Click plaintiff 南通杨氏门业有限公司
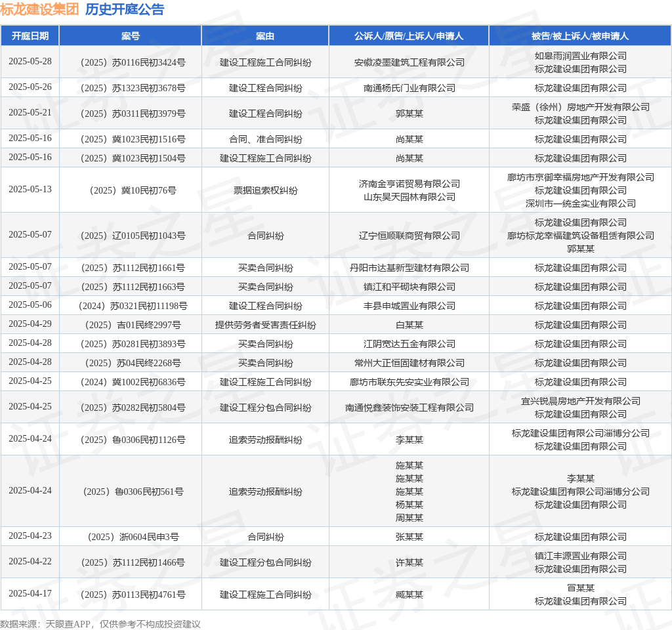Image resolution: width=672 pixels, height=630 pixels. 409,89
